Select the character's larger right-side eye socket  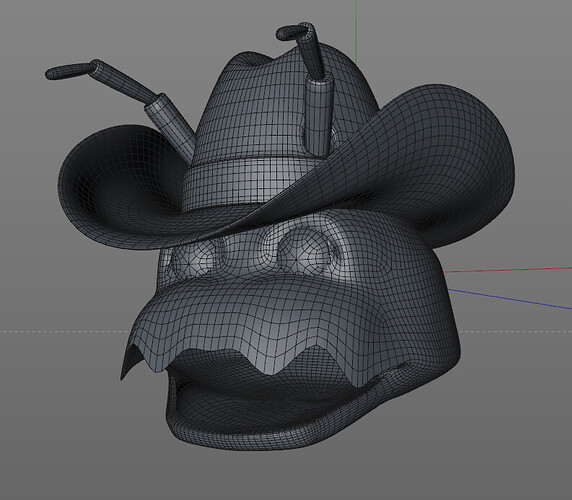click(306, 252)
